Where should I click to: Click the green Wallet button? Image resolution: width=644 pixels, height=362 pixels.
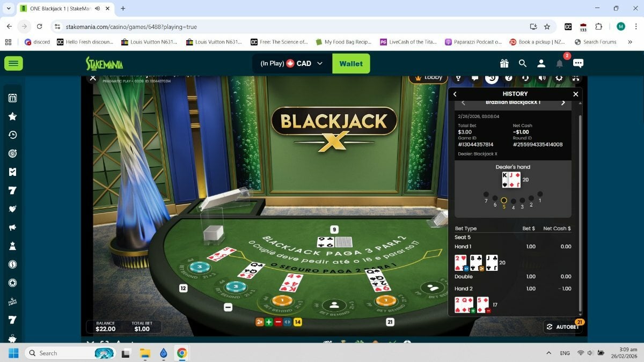[351, 63]
